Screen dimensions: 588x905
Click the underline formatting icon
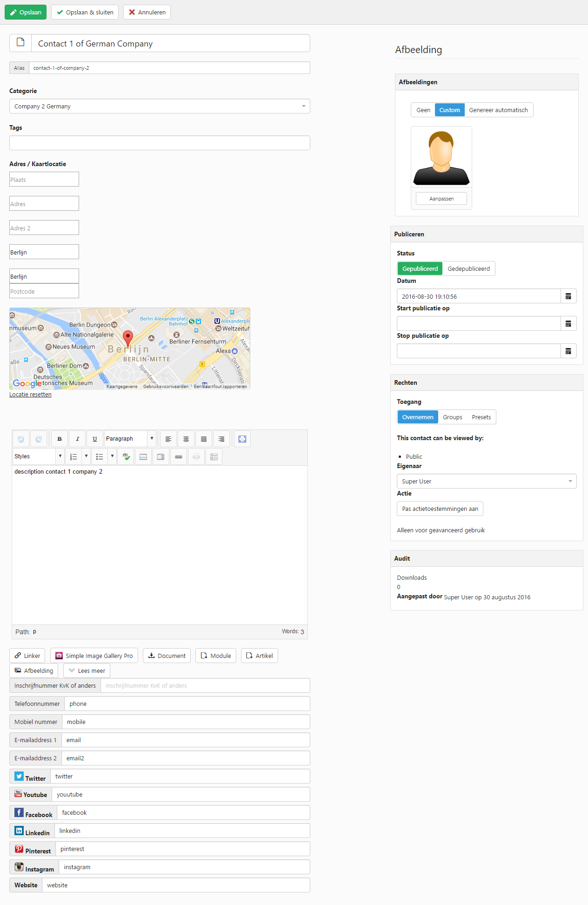pyautogui.click(x=95, y=439)
